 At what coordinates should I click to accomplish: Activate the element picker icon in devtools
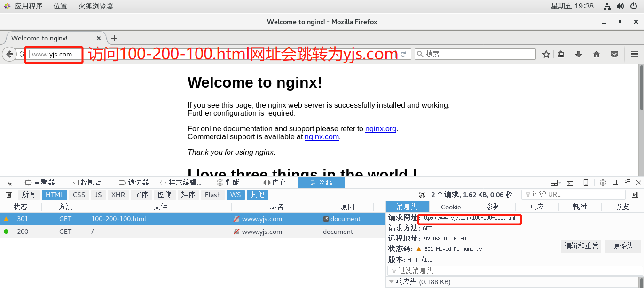(x=8, y=183)
